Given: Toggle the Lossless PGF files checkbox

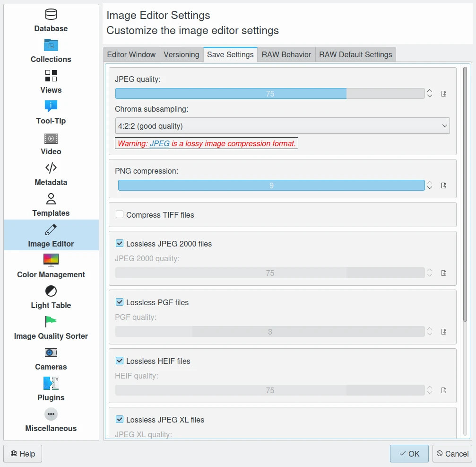Looking at the screenshot, I should click(x=120, y=302).
